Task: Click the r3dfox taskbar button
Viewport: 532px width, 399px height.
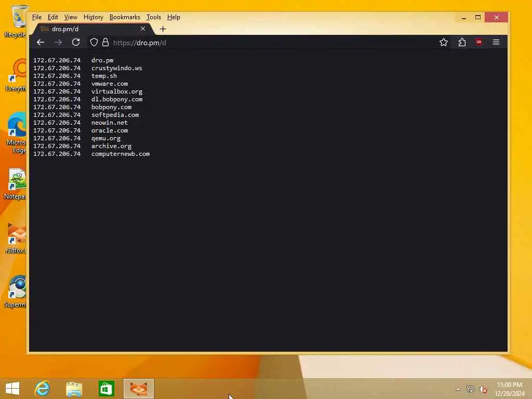Action: (x=138, y=389)
